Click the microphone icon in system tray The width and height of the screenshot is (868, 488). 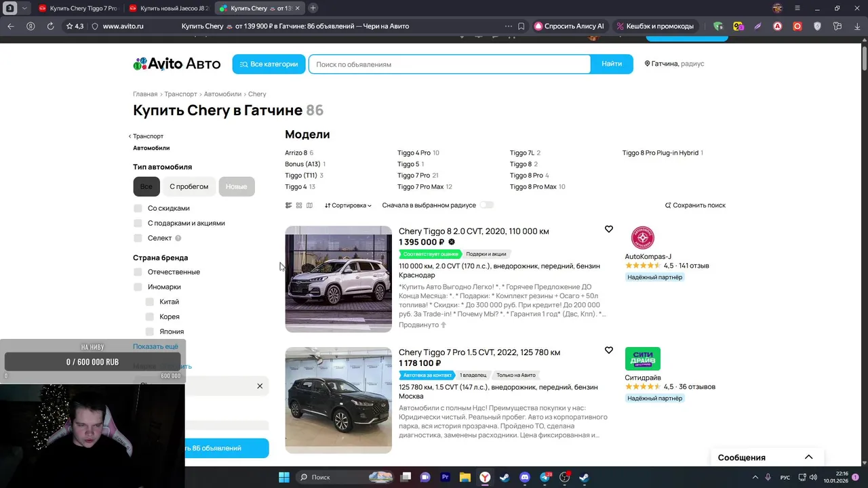(768, 477)
